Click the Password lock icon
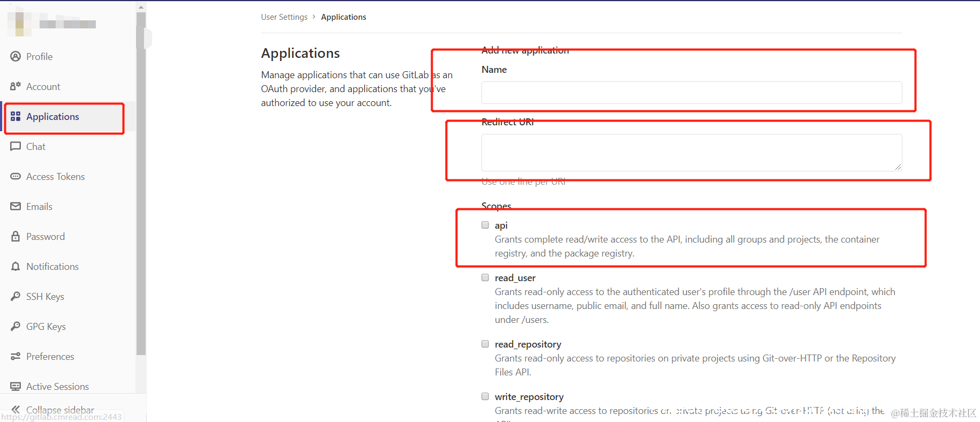Viewport: 980px width, 422px height. point(16,236)
